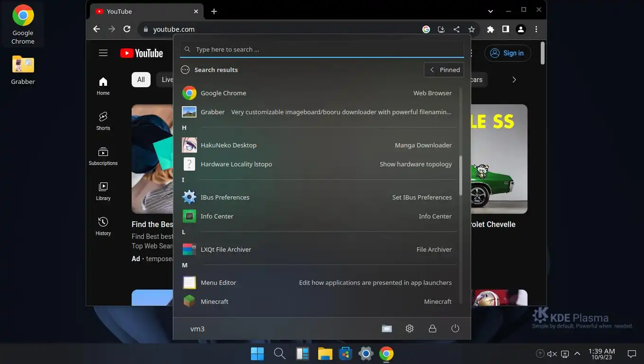The height and width of the screenshot is (364, 644).
Task: Open Chrome tab search dropdown
Action: click(491, 11)
